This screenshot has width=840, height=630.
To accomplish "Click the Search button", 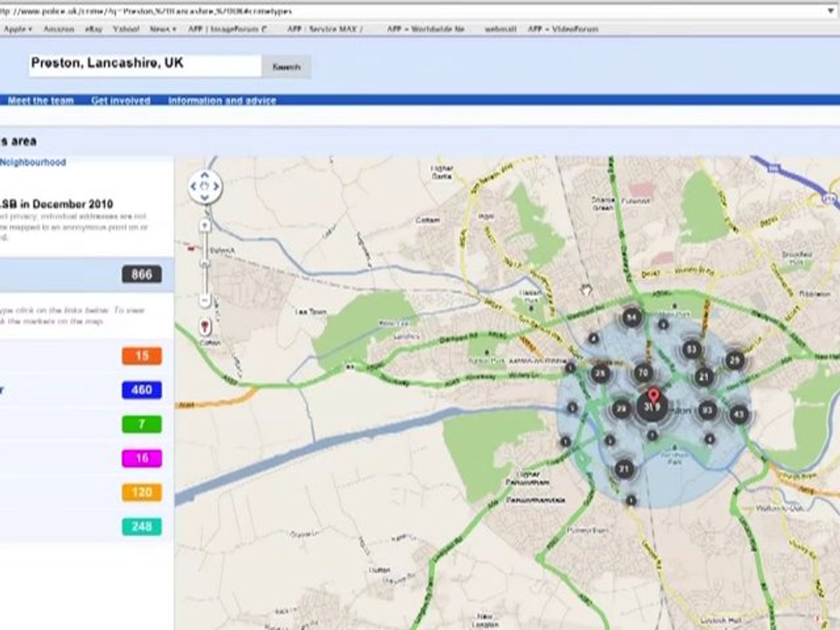I will click(x=286, y=66).
